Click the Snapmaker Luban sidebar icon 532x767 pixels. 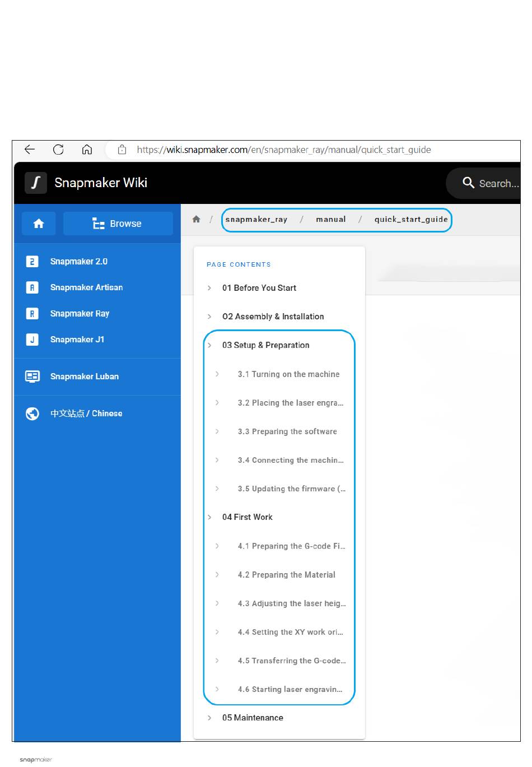tap(32, 376)
